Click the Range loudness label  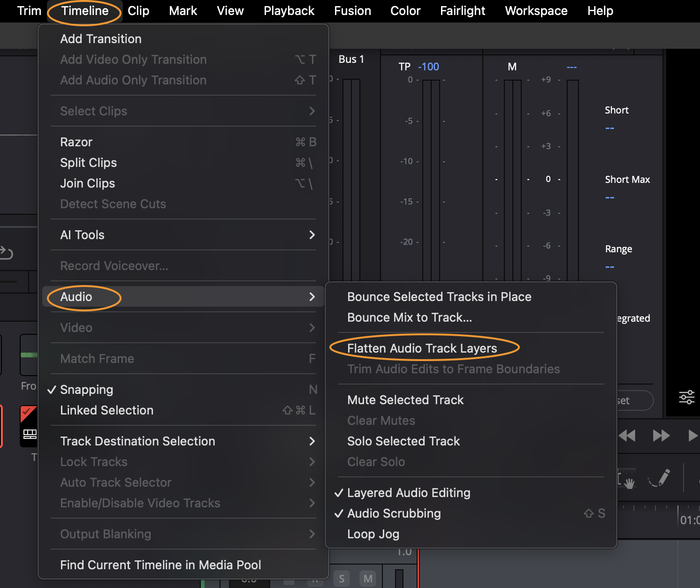(618, 249)
